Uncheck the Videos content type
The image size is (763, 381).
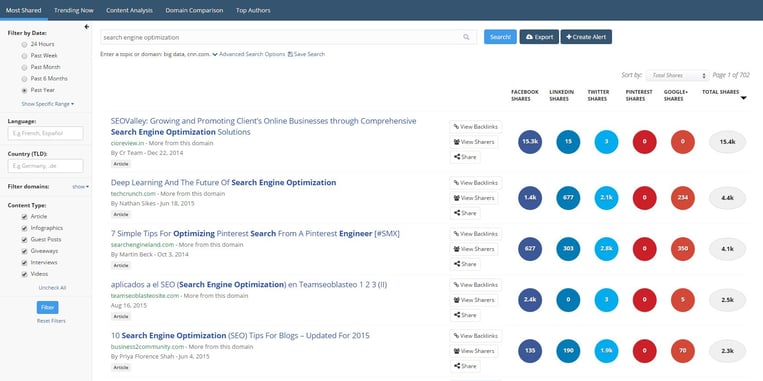(x=24, y=274)
